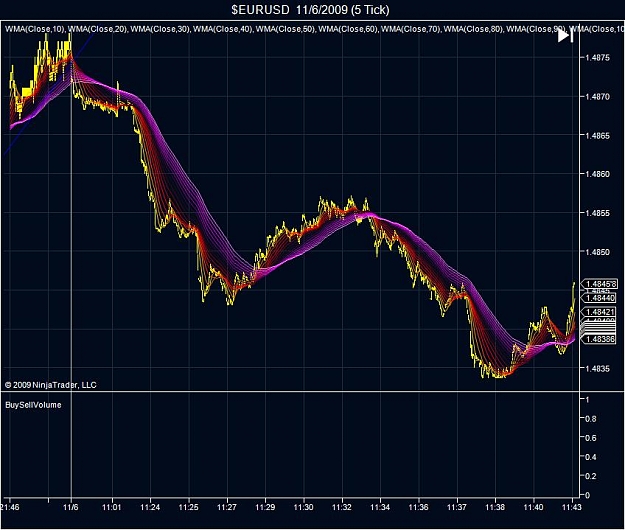Image resolution: width=625 pixels, height=530 pixels.
Task: Click the 1.4855 price axis label
Action: pyautogui.click(x=597, y=213)
